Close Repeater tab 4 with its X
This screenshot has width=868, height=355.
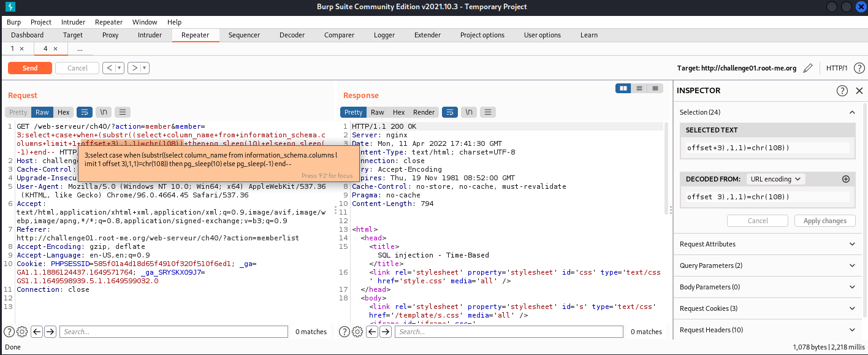coord(55,48)
